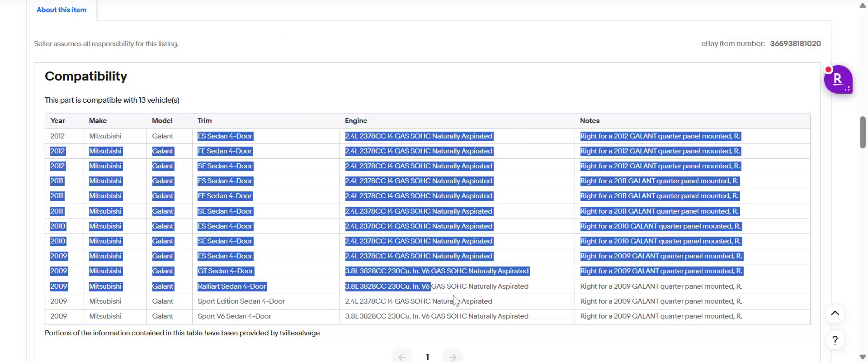Select pagination page number 1
The width and height of the screenshot is (868, 362).
click(x=427, y=357)
